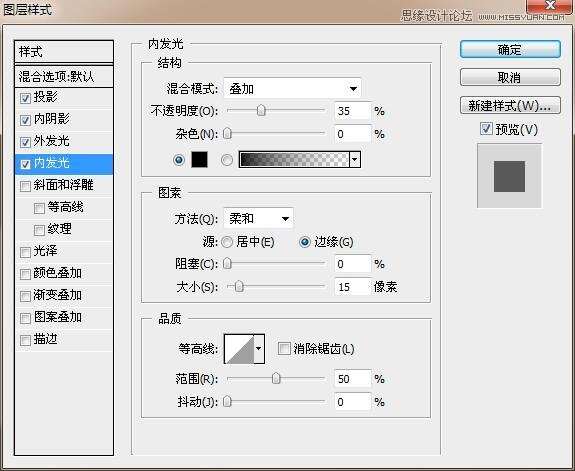
Task: Click the 新建样式(W)... button
Action: (x=510, y=105)
